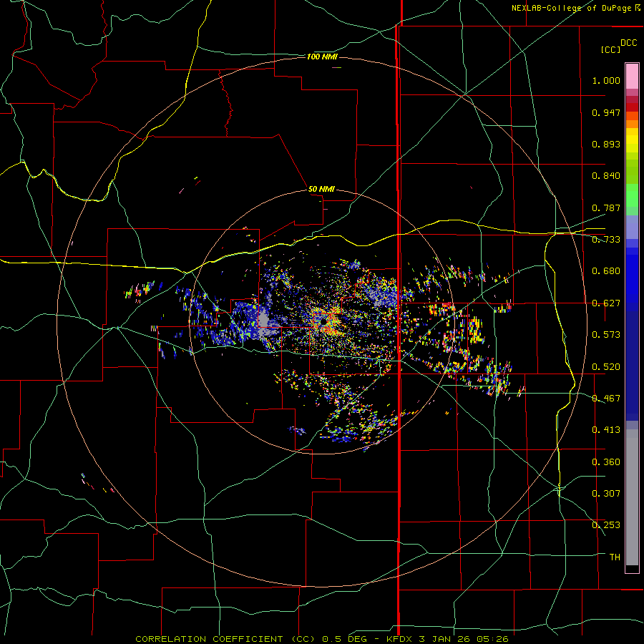Click the TH threshold label in the legend
The width and height of the screenshot is (644, 644).
615,557
